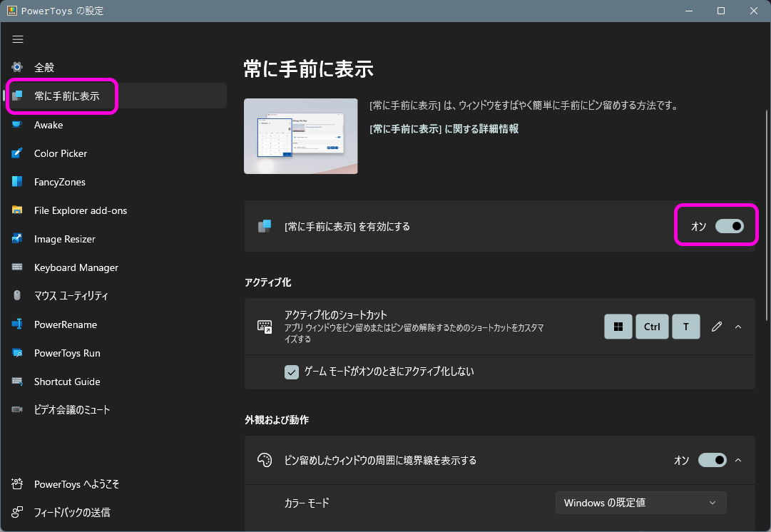Viewport: 771px width, 532px height.
Task: Click the File Explorer add-ons icon
Action: [x=17, y=210]
